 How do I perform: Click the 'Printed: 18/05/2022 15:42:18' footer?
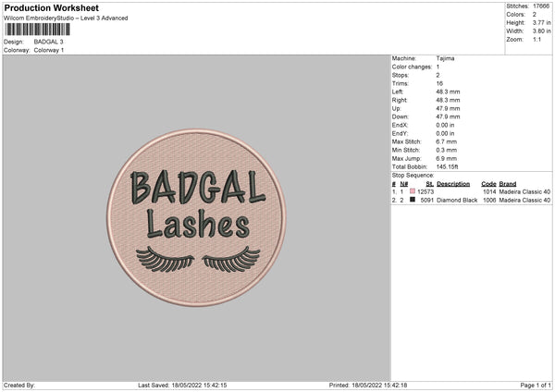(368, 386)
